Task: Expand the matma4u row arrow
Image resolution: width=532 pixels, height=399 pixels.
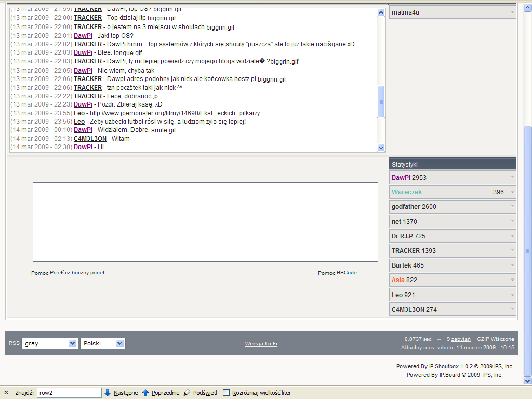Action: pos(512,12)
